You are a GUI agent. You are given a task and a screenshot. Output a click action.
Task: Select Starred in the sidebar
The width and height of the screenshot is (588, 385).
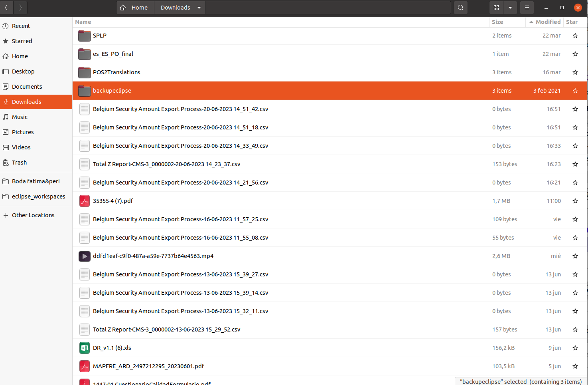[x=22, y=41]
